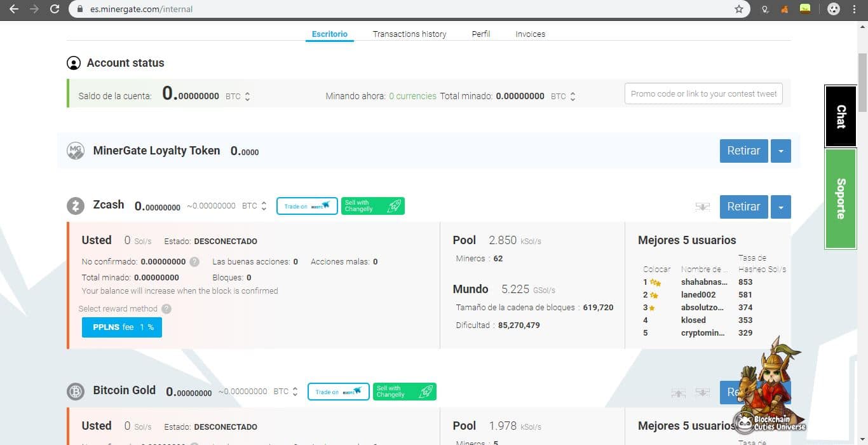The width and height of the screenshot is (868, 445).
Task: Click the Zcash coin logo
Action: point(76,206)
